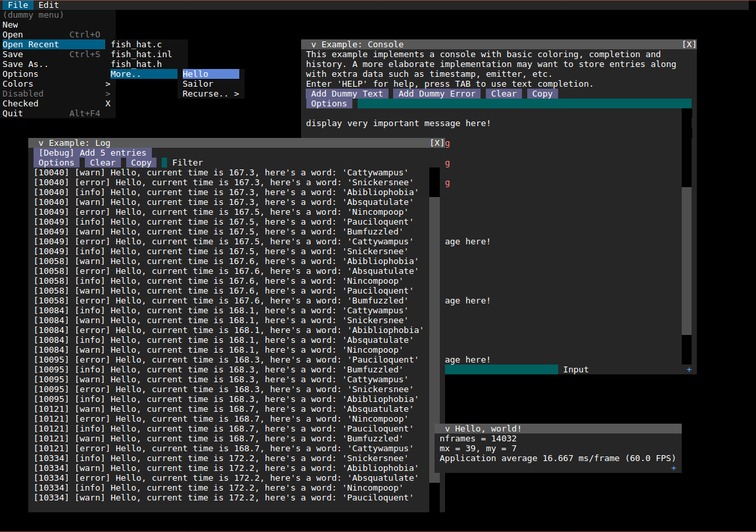Image resolution: width=756 pixels, height=532 pixels.
Task: Click the error log line with 'Abibliophobia' at 168.1
Action: [229, 330]
